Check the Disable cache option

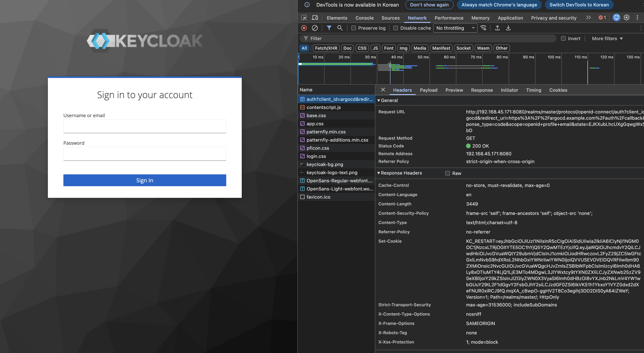tap(395, 28)
